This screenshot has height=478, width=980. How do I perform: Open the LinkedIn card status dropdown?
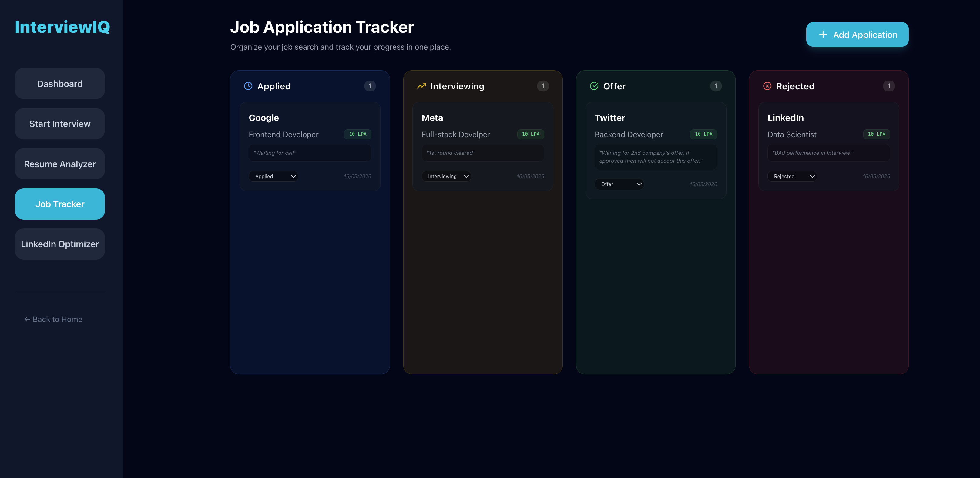pyautogui.click(x=792, y=176)
